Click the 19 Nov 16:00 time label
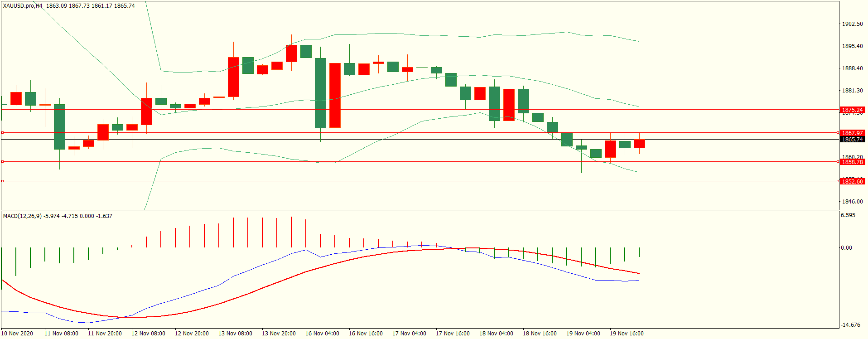 pyautogui.click(x=627, y=334)
